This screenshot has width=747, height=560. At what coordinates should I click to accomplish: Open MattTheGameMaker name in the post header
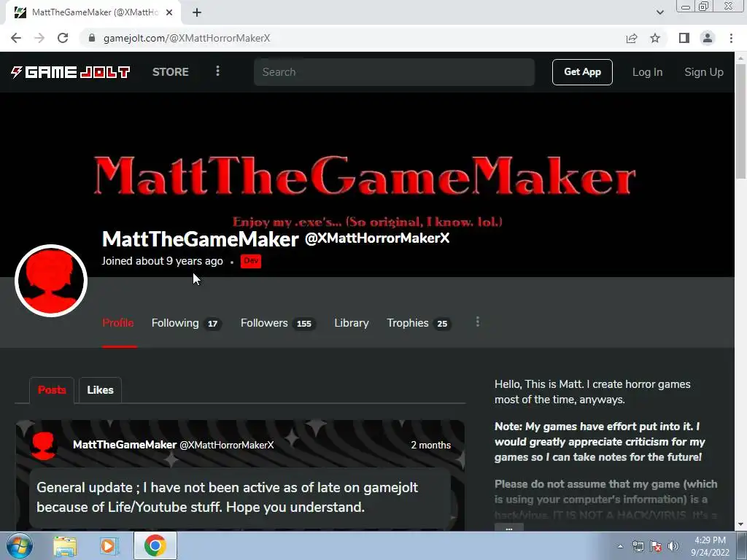tap(125, 445)
